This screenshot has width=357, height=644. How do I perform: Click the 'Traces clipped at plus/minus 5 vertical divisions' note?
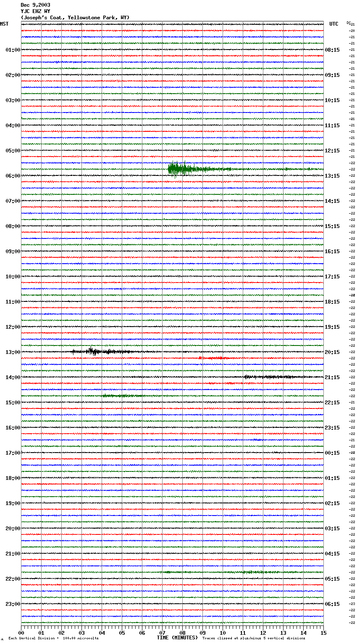coord(254,639)
